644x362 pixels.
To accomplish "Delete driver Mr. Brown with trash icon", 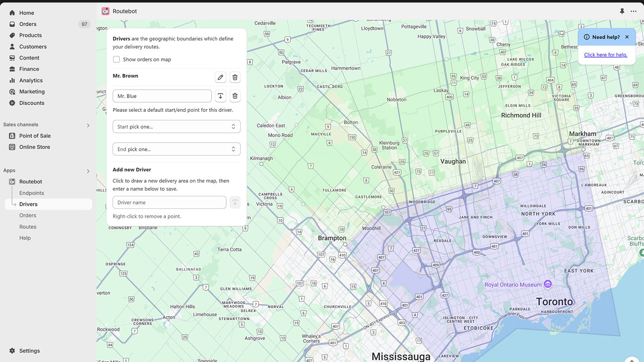I will pos(235,77).
